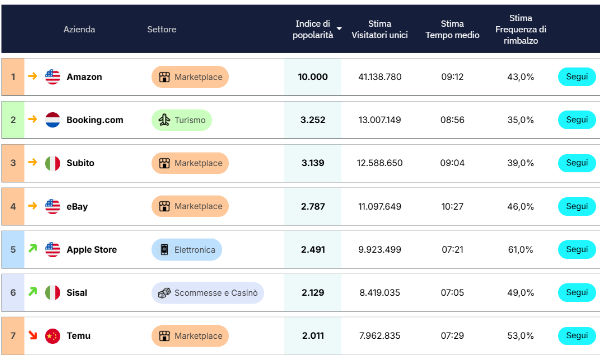Viewport: 600px width, 360px height.
Task: Click average time value 07:29
Action: [x=452, y=336]
